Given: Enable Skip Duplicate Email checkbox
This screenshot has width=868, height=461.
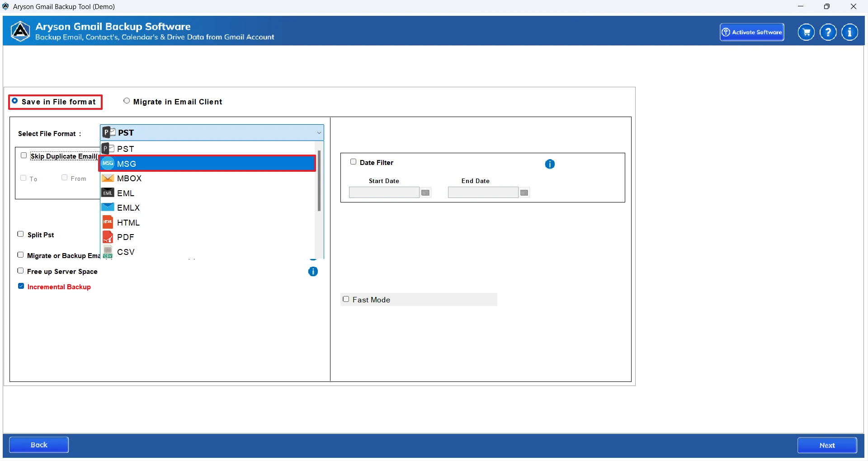Looking at the screenshot, I should pyautogui.click(x=24, y=155).
